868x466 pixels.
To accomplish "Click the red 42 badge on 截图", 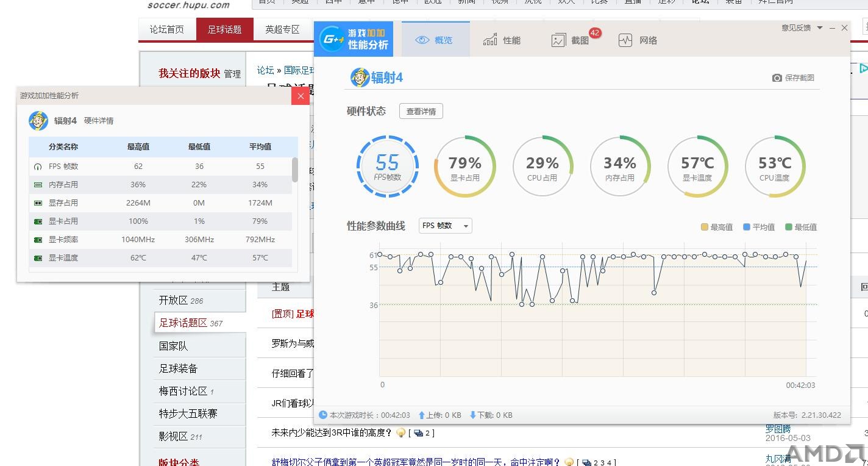I will [x=595, y=33].
